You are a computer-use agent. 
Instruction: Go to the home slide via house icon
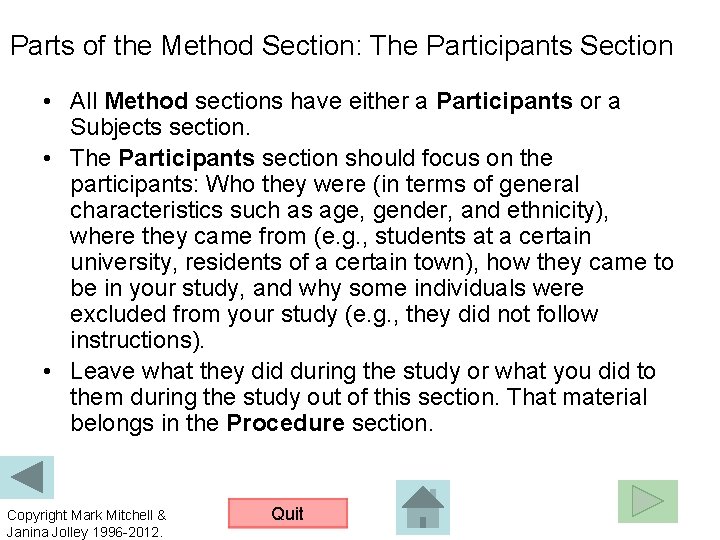[x=423, y=506]
